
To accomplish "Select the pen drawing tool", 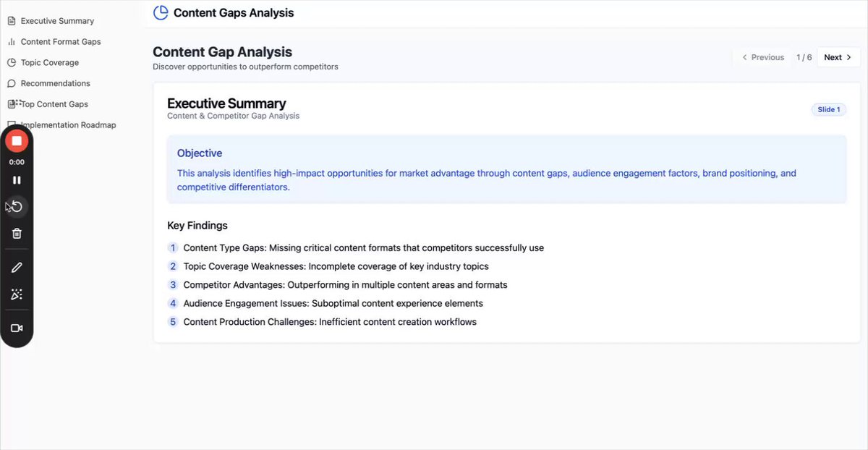I will (17, 268).
